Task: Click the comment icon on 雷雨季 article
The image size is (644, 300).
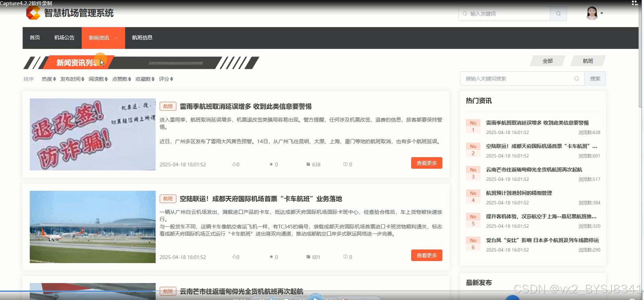Action: [346, 164]
